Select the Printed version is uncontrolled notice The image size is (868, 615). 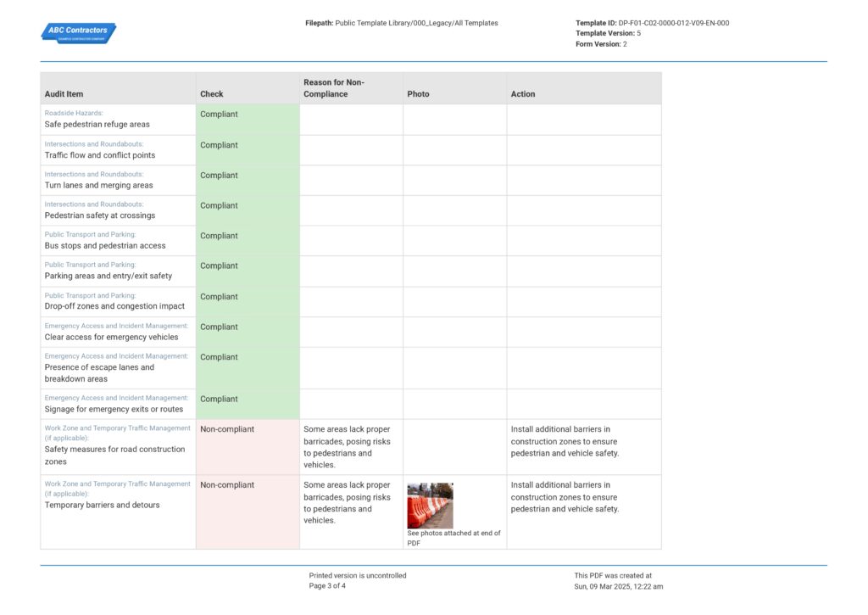[x=357, y=575]
